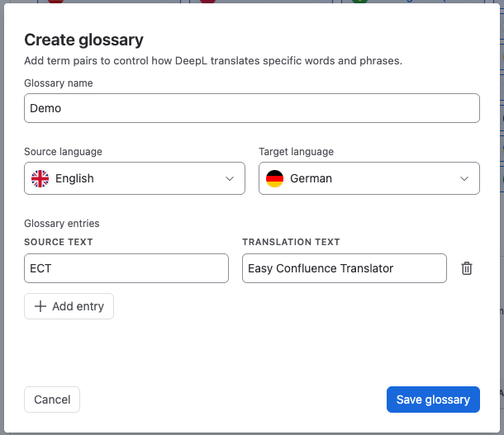Cancel glossary creation
The image size is (504, 435).
tap(52, 400)
